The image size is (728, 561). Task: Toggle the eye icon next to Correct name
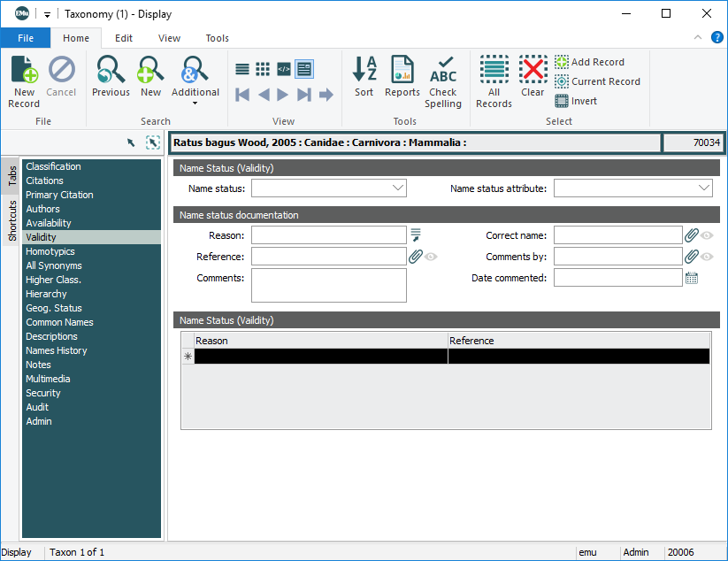click(x=707, y=235)
